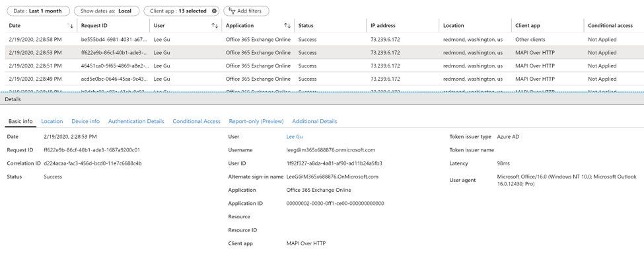This screenshot has height=254, width=644.
Task: Sort the table by the User column arrows
Action: coord(215,26)
